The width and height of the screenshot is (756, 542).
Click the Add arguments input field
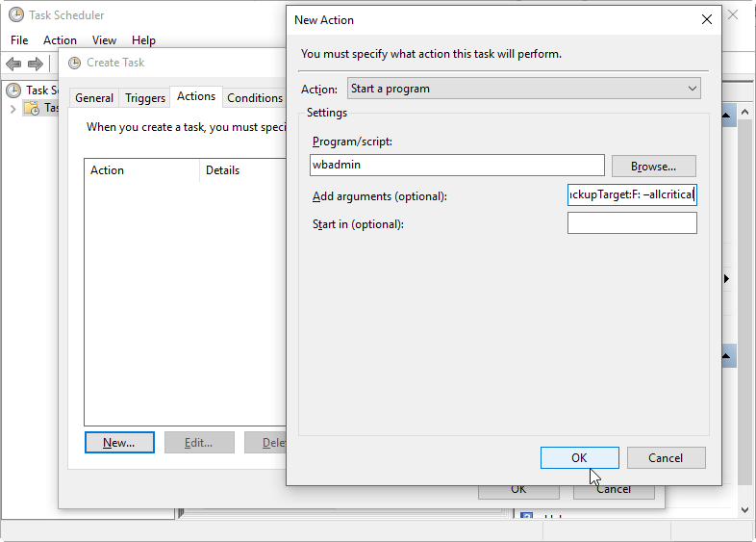tap(632, 195)
